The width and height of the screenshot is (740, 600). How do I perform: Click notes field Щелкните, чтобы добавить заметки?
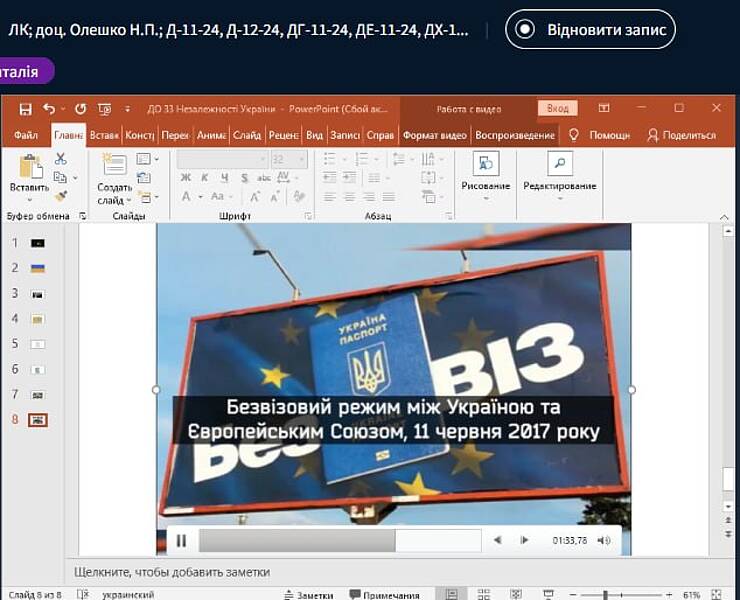(172, 572)
